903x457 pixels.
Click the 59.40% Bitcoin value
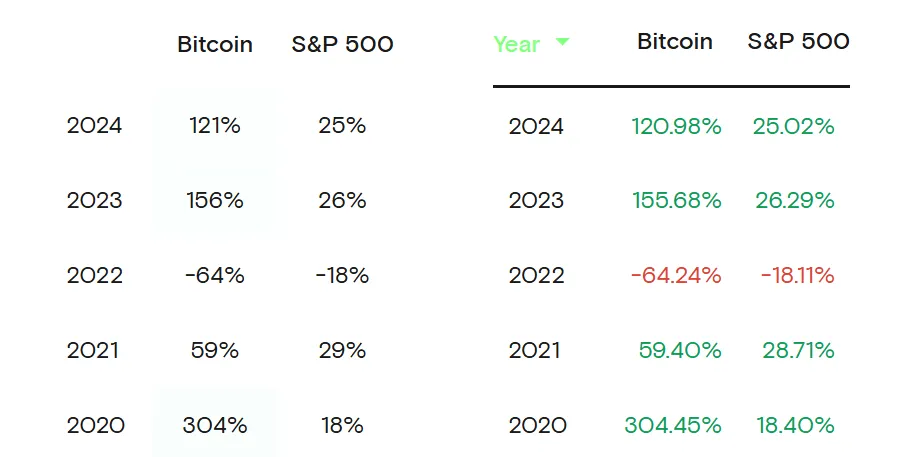click(x=680, y=350)
